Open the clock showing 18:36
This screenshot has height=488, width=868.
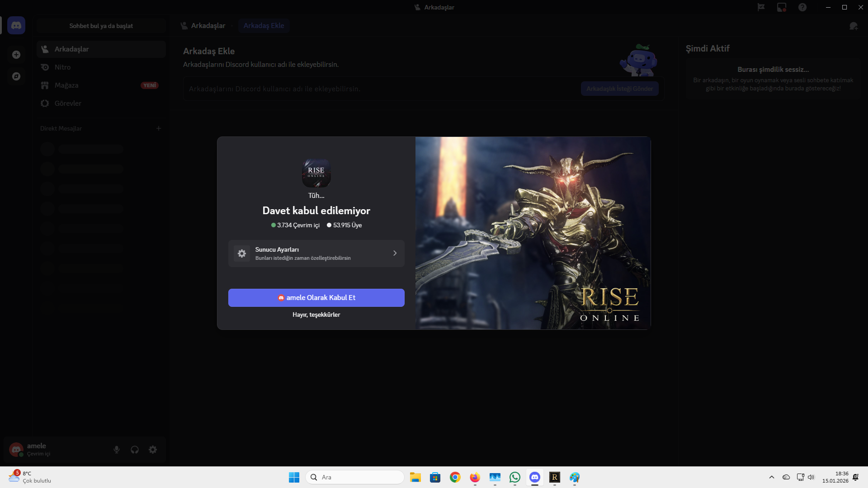[835, 477]
